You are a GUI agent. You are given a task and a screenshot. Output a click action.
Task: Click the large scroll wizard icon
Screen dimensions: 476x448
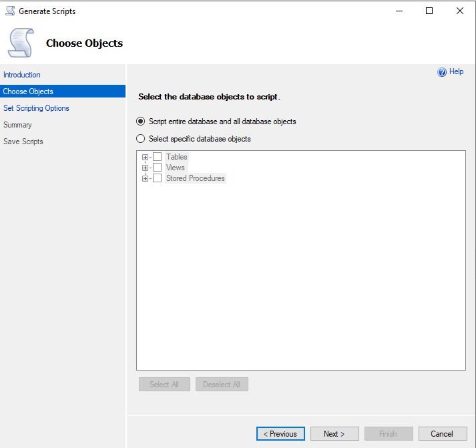(x=21, y=43)
